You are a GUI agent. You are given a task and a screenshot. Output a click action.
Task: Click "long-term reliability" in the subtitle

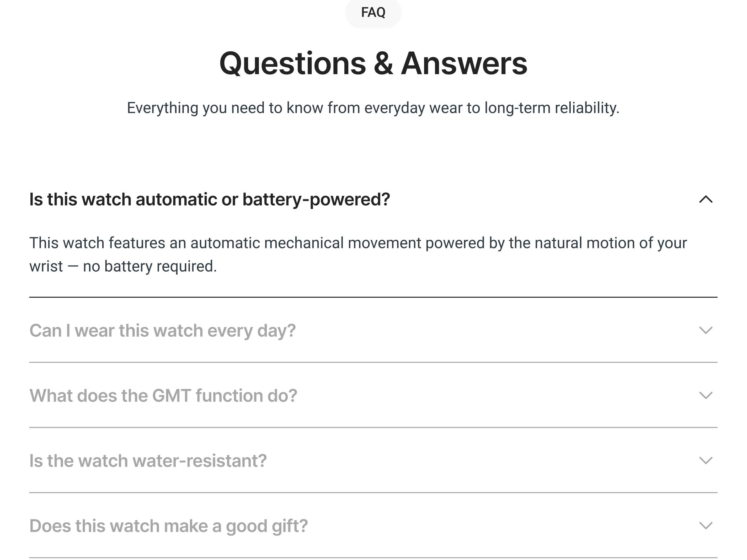coord(552,108)
